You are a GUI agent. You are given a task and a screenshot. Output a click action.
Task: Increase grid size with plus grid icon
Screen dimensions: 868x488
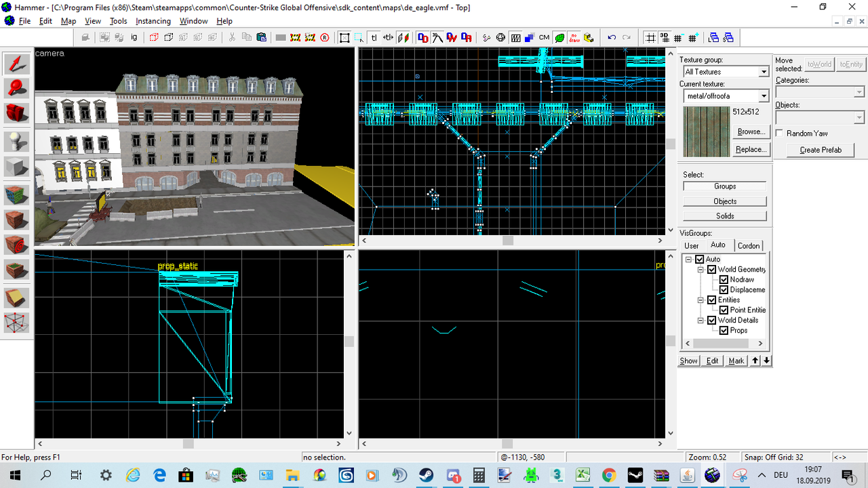point(693,38)
